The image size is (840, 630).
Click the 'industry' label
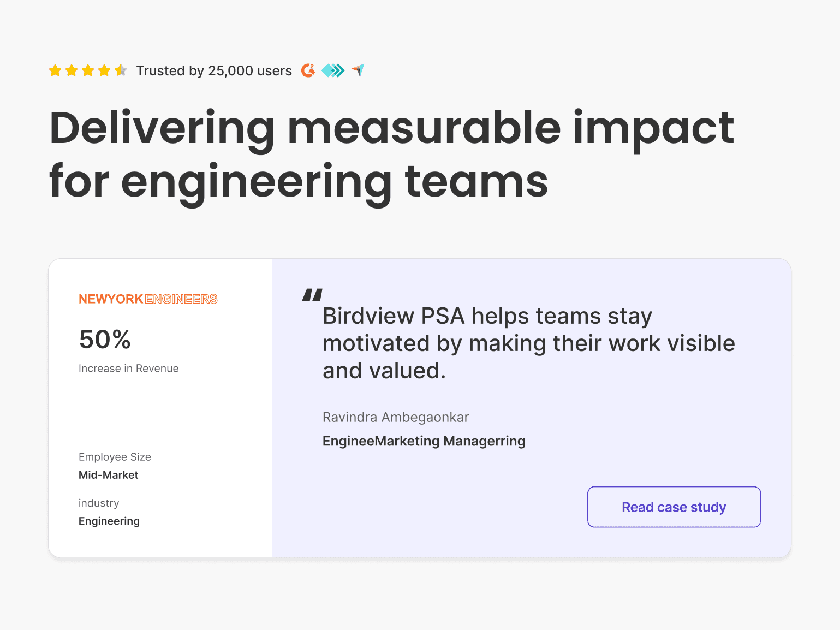tap(99, 503)
